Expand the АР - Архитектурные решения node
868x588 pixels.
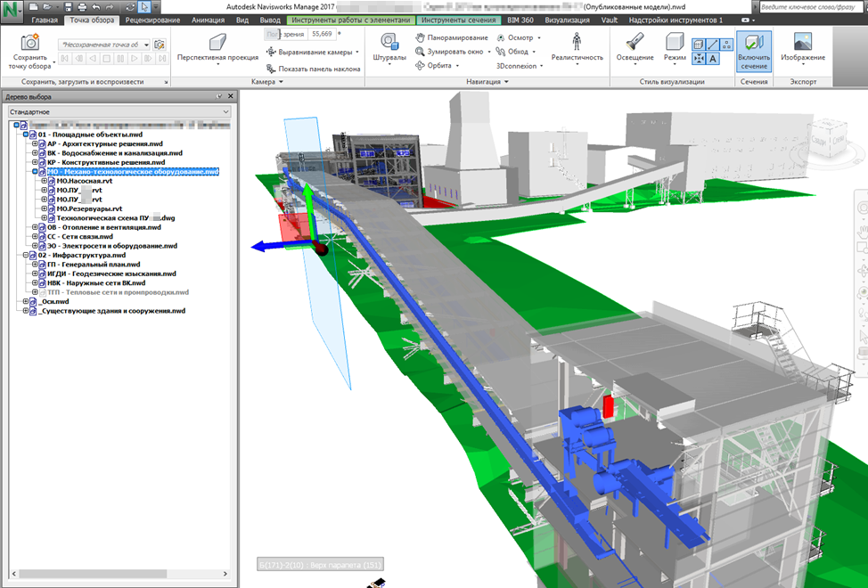(35, 143)
